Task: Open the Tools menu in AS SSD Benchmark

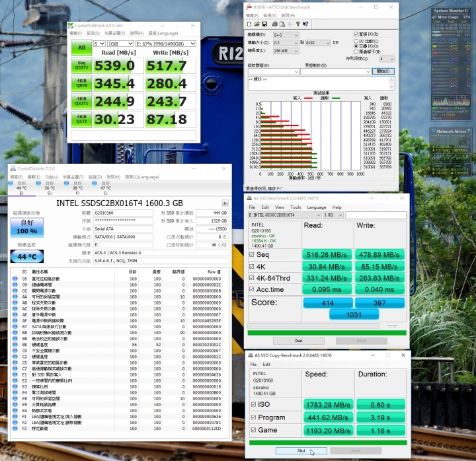Action: (x=296, y=207)
